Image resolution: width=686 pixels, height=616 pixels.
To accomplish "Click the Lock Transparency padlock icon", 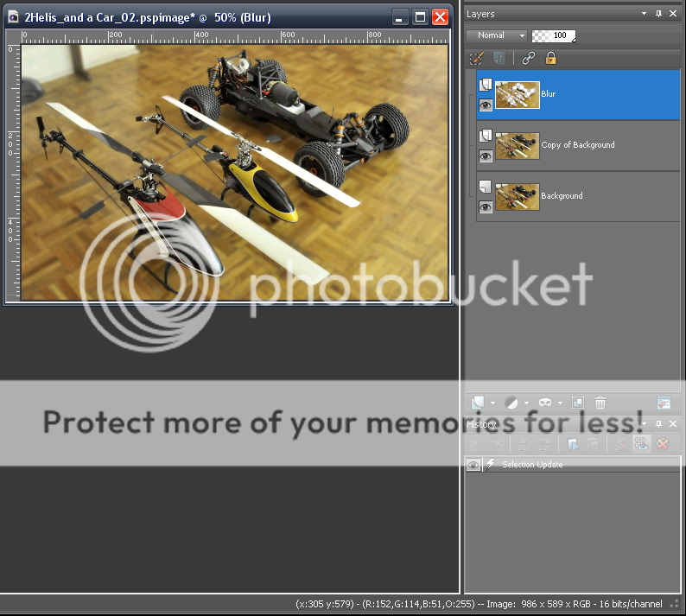I will (x=550, y=58).
